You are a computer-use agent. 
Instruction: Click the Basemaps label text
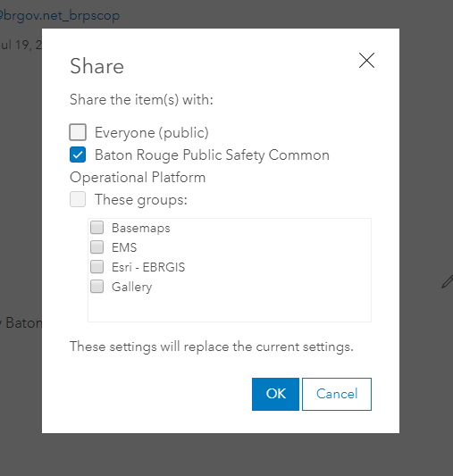(141, 228)
